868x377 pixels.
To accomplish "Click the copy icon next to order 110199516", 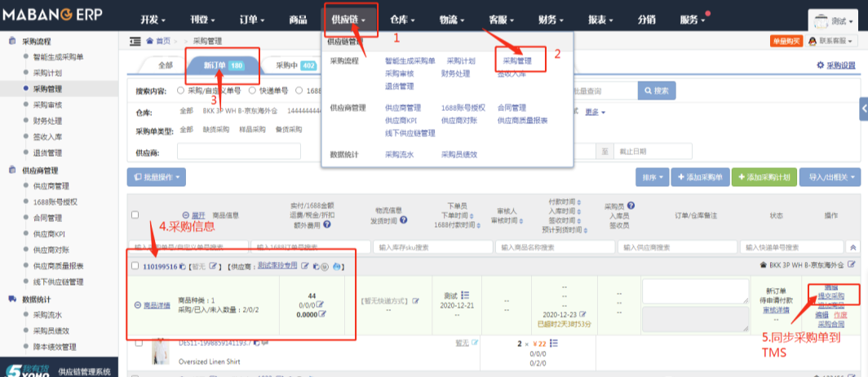I will [182, 267].
